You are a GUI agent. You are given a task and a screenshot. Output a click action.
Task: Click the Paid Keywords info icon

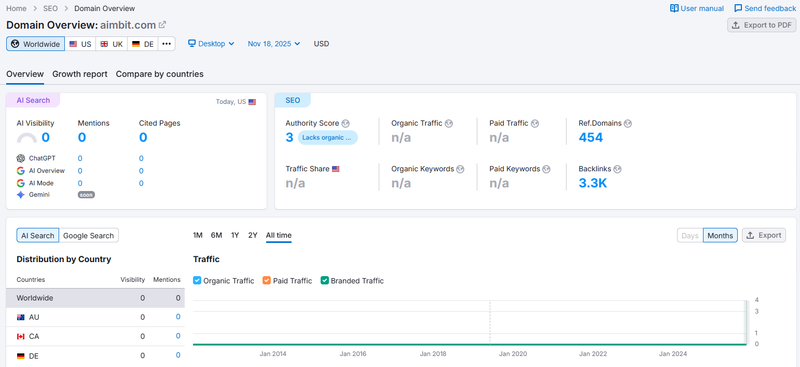pos(546,169)
